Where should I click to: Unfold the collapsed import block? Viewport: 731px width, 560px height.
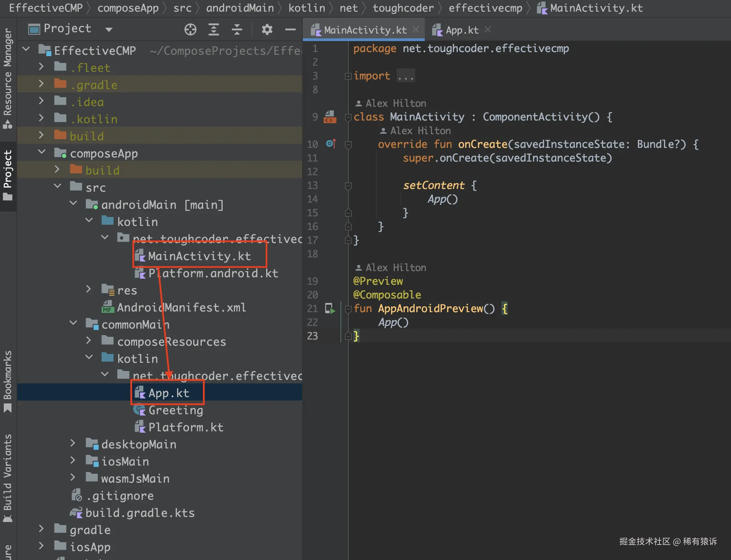coord(348,76)
